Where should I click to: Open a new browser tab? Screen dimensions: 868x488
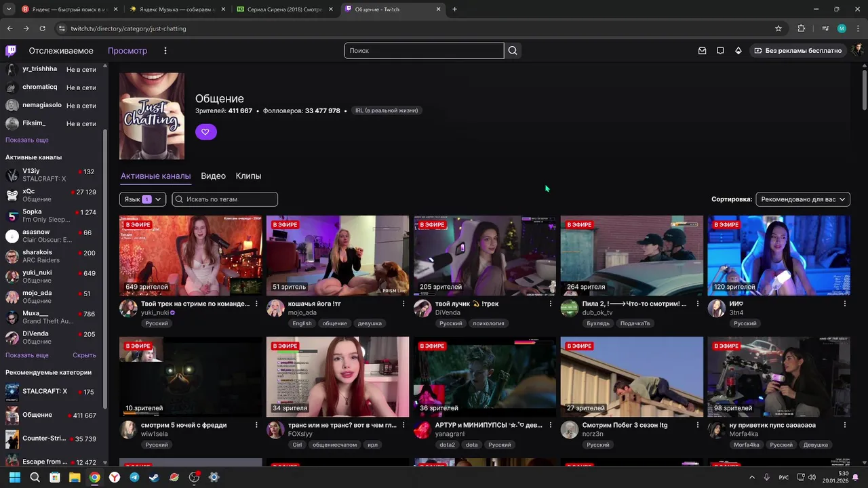(x=454, y=9)
